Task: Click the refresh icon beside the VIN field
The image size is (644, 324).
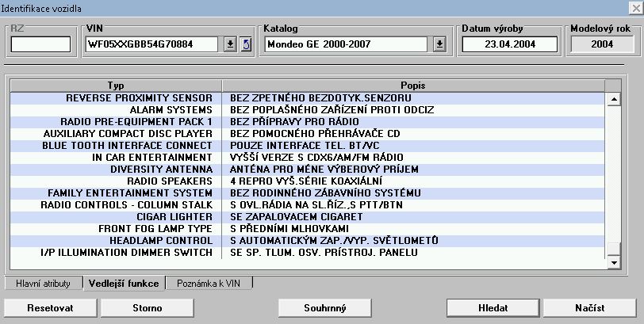Action: 246,44
